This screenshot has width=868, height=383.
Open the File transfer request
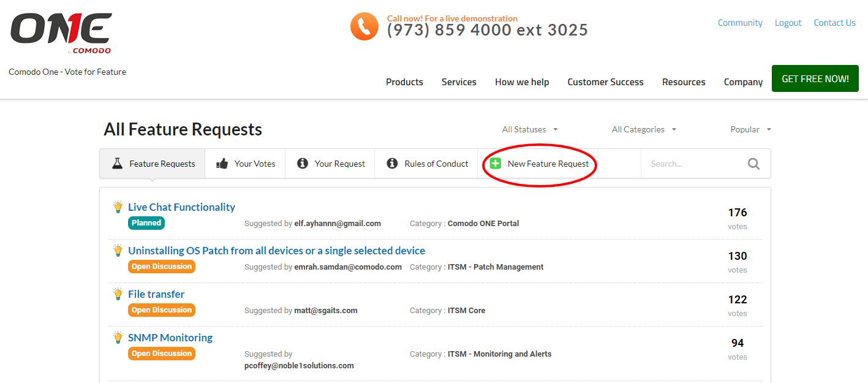156,294
